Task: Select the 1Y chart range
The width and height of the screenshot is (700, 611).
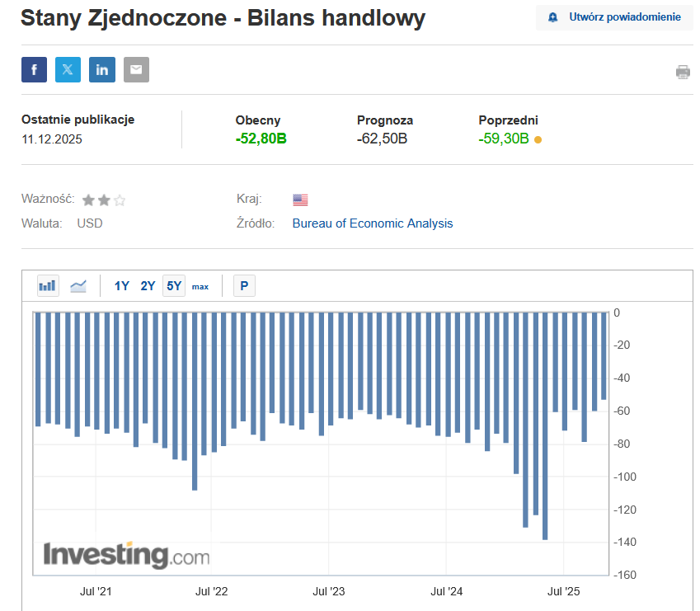Action: [x=122, y=286]
